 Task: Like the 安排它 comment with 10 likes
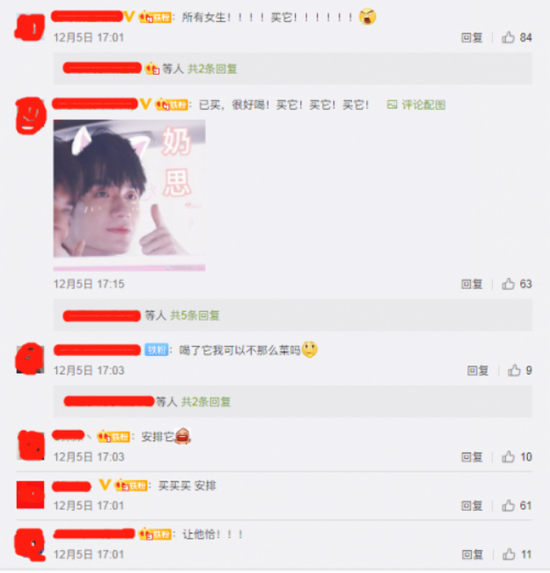point(508,456)
